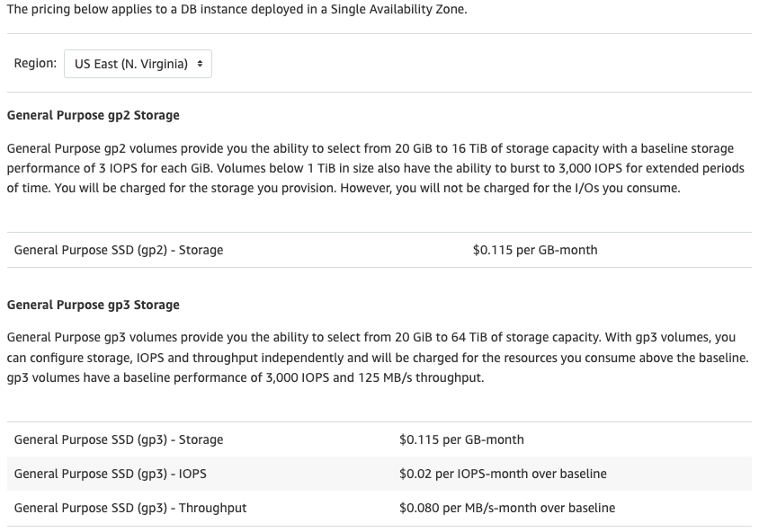Click the $0.080 per MB/s-month price
This screenshot has height=532, width=759.
pyautogui.click(x=507, y=508)
